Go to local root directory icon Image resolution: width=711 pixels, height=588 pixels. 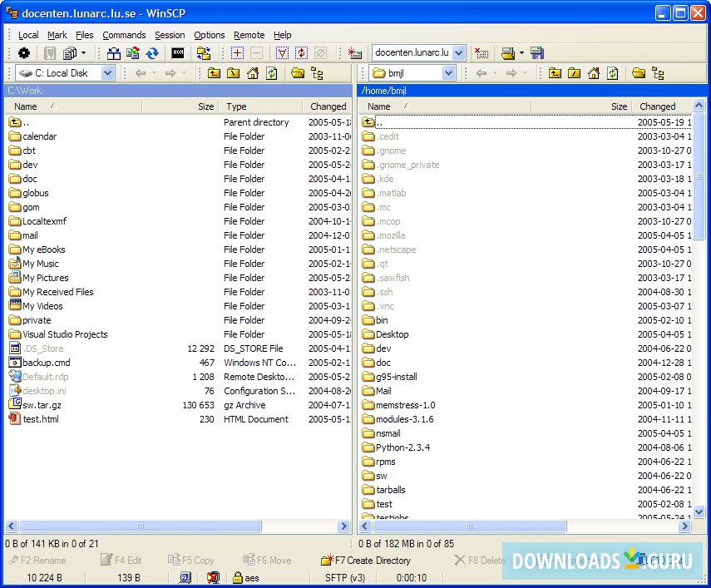click(x=233, y=73)
